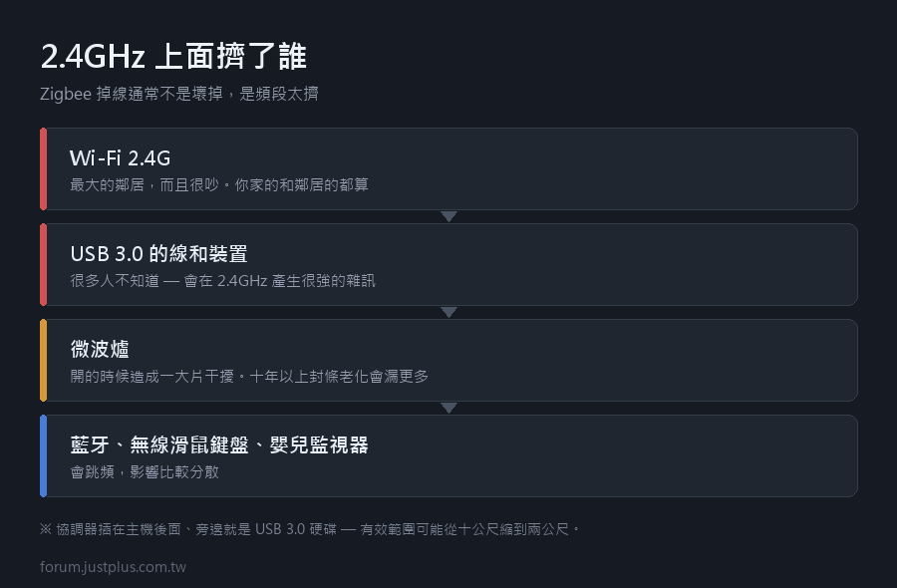Click the 2.4GHz 上面擠了誰 main title
The width and height of the screenshot is (897, 588).
click(x=173, y=56)
